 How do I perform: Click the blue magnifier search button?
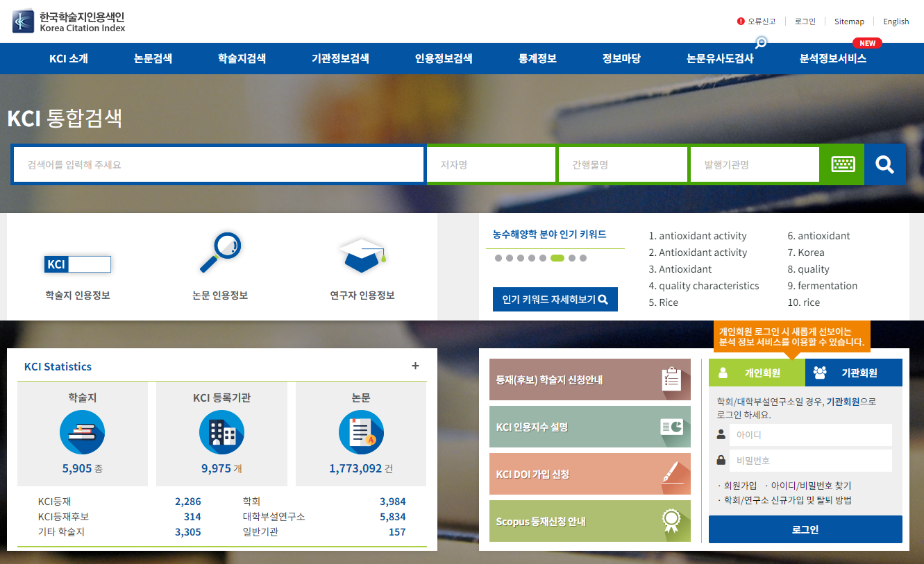pyautogui.click(x=884, y=164)
